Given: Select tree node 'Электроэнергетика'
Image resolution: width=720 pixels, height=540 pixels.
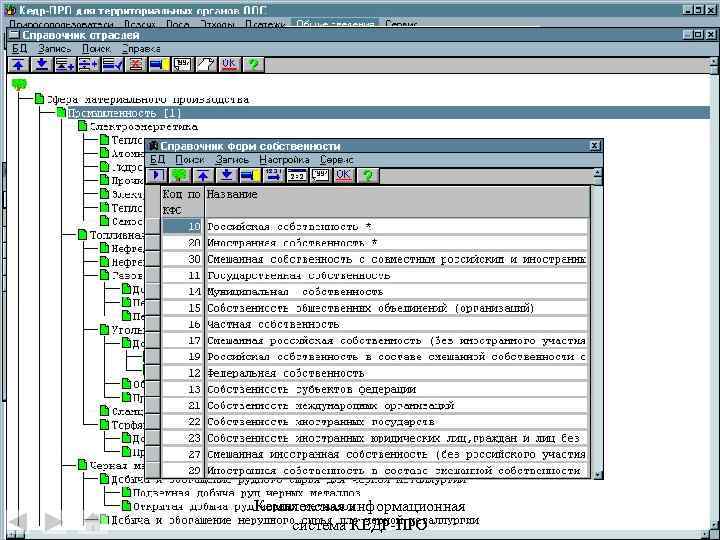Looking at the screenshot, I should 144,127.
